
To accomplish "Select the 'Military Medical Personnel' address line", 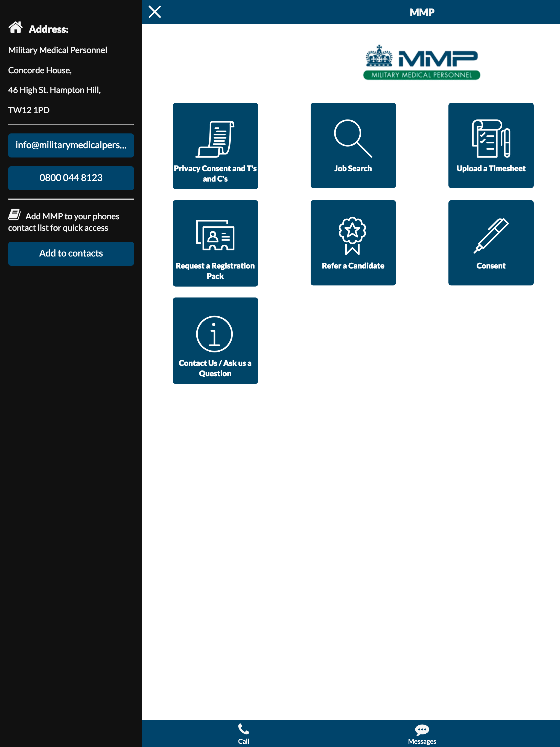I will [58, 50].
